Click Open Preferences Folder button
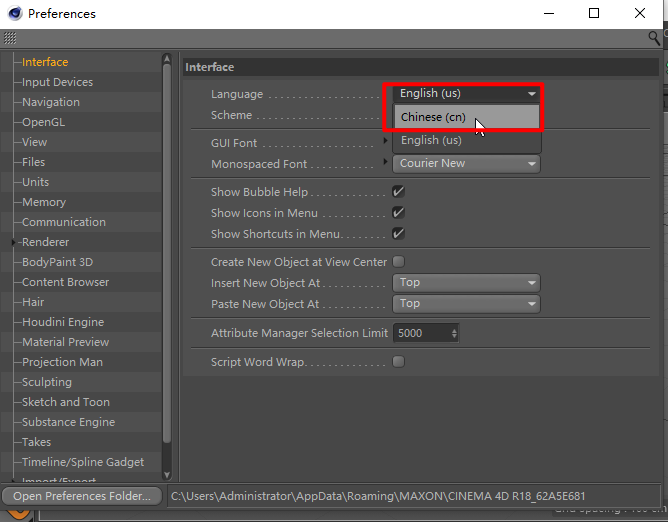 (x=81, y=496)
